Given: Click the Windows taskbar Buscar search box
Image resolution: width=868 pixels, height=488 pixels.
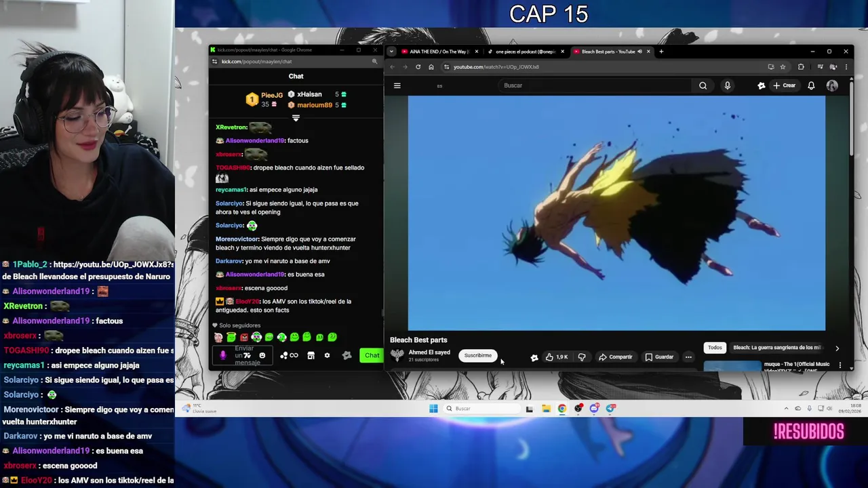Looking at the screenshot, I should (x=483, y=409).
